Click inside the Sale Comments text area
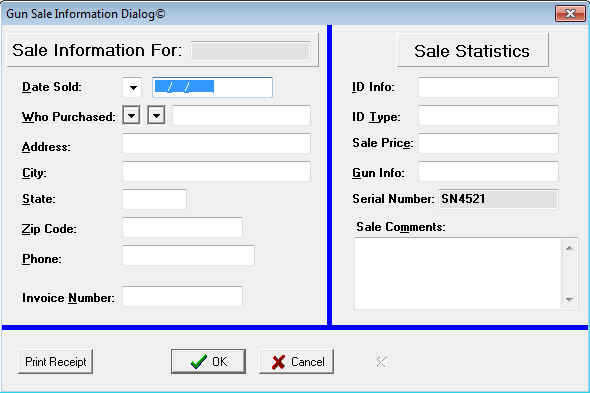Screen dimensions: 590x393 (457, 273)
